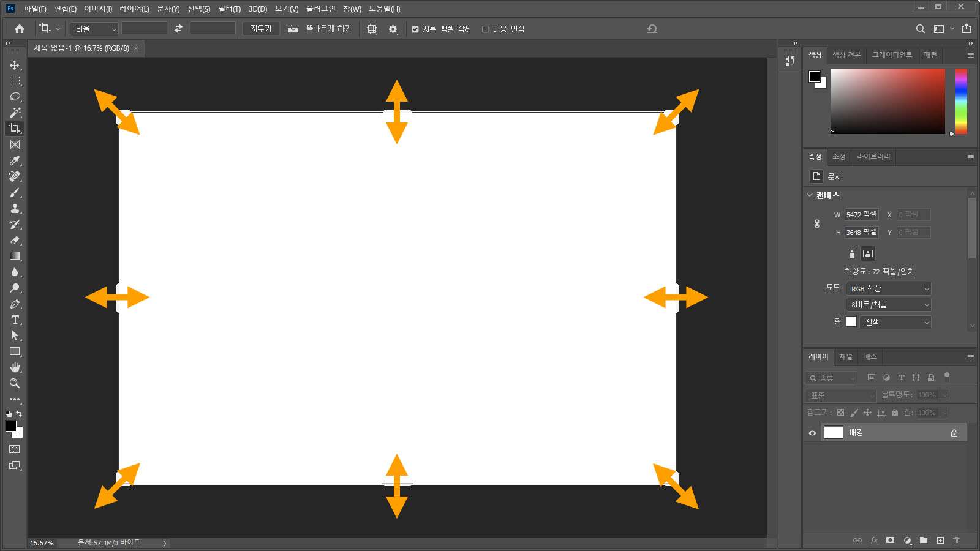
Task: Select the Blur tool
Action: pos(15,272)
